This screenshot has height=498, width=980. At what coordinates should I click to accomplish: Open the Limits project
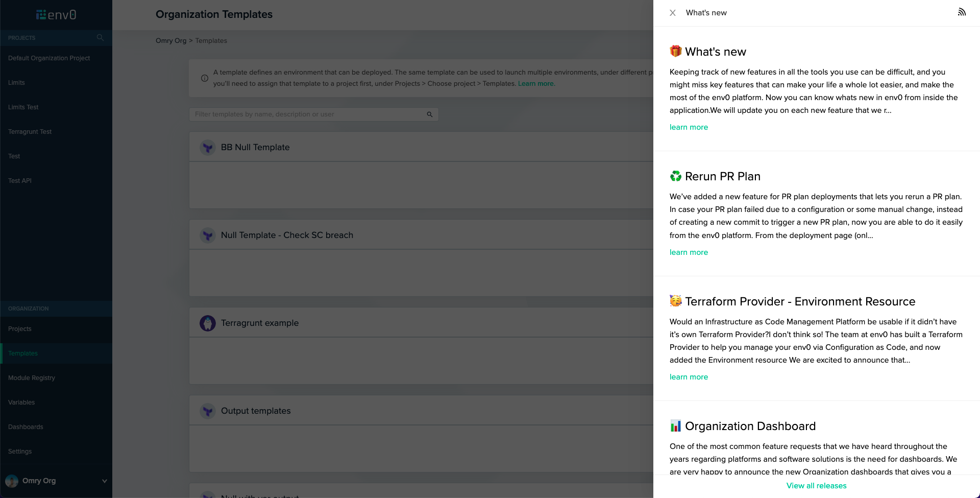tap(16, 83)
